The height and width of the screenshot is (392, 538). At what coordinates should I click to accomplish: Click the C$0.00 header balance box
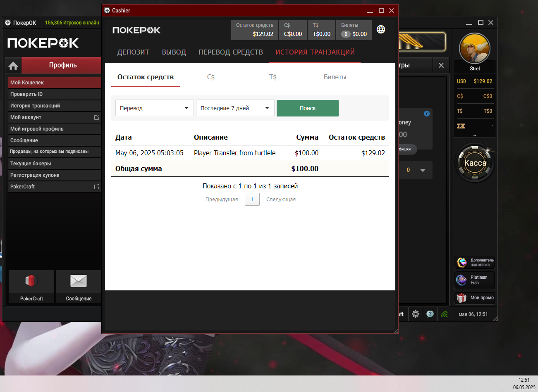(x=293, y=30)
